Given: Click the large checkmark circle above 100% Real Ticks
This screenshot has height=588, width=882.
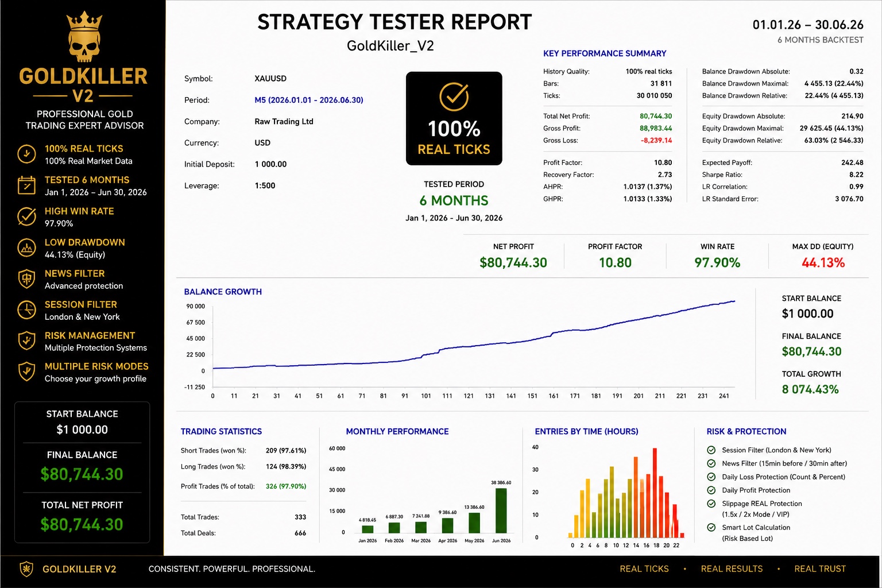Looking at the screenshot, I should click(454, 96).
